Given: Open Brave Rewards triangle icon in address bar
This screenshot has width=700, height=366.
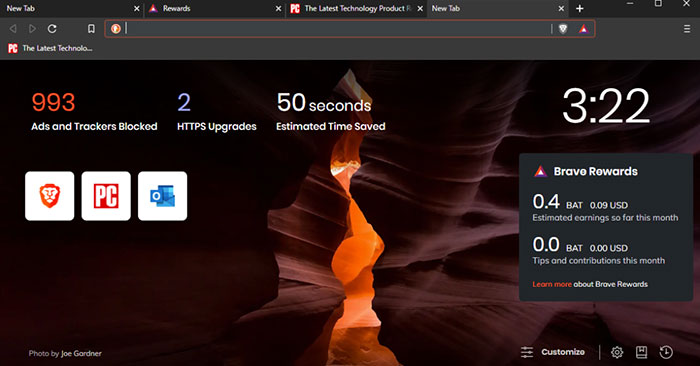Looking at the screenshot, I should coord(583,29).
